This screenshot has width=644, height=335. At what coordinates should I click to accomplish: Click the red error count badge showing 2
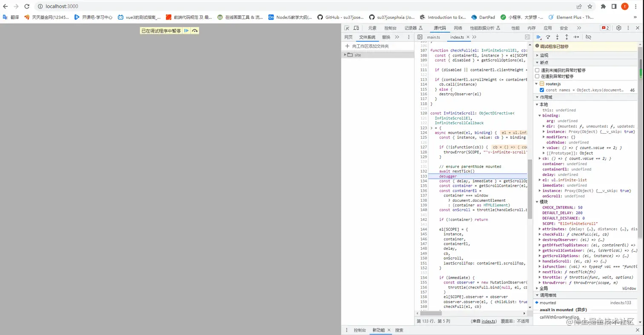605,28
